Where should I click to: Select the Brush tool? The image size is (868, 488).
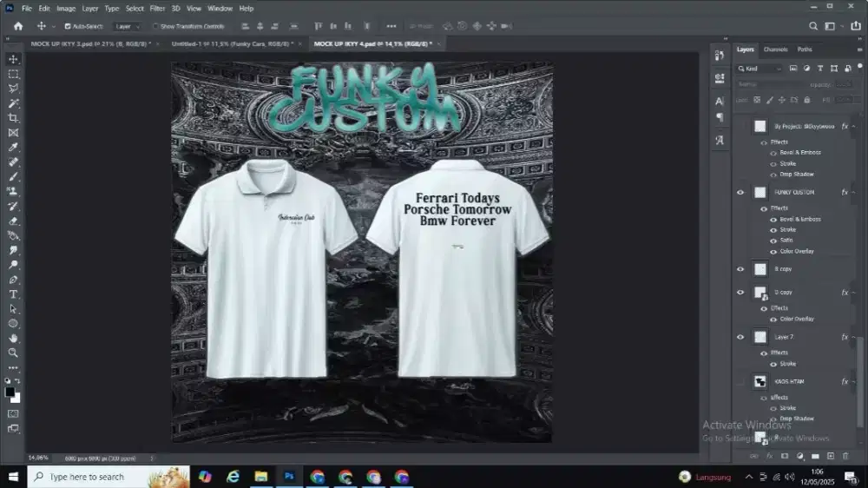(x=13, y=176)
